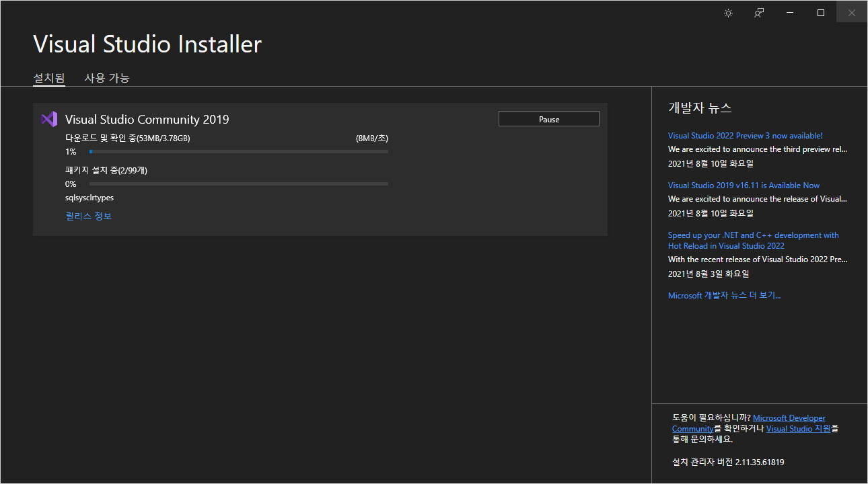The width and height of the screenshot is (868, 484).
Task: Open Visual Studio 2022 Preview 3 news link
Action: (746, 136)
